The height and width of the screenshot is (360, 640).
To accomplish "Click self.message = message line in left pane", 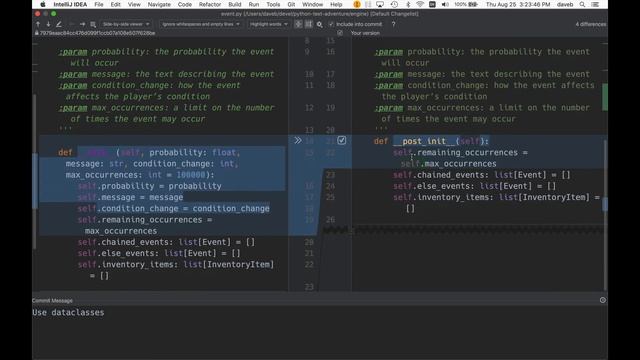I will (x=130, y=198).
